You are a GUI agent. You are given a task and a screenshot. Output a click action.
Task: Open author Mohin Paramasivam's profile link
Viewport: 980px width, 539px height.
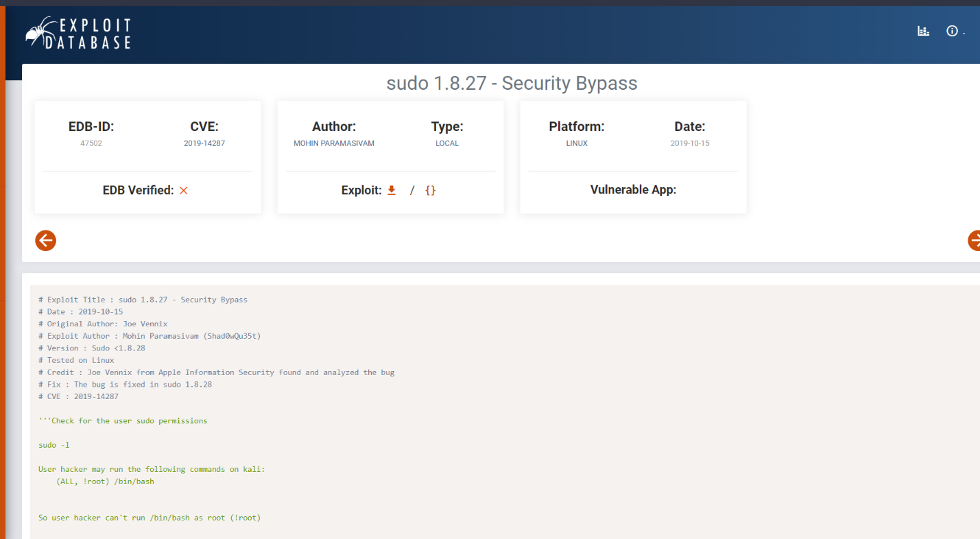pos(334,143)
